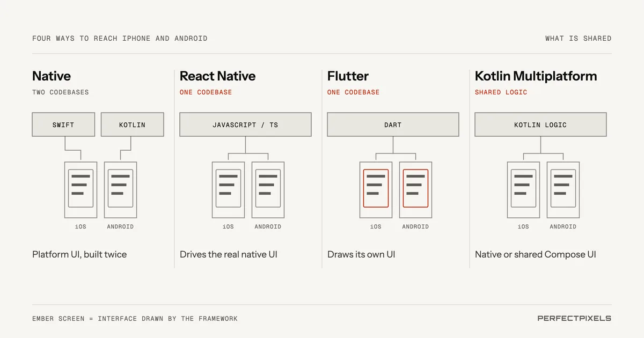Click the ANDROID label under Kotlin Multiplatform

pos(563,226)
